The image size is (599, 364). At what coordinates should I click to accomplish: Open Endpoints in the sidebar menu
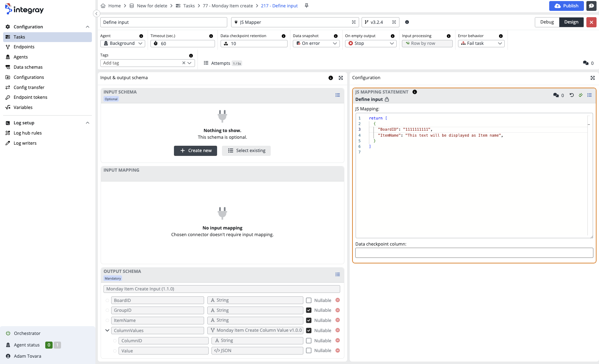[x=24, y=47]
